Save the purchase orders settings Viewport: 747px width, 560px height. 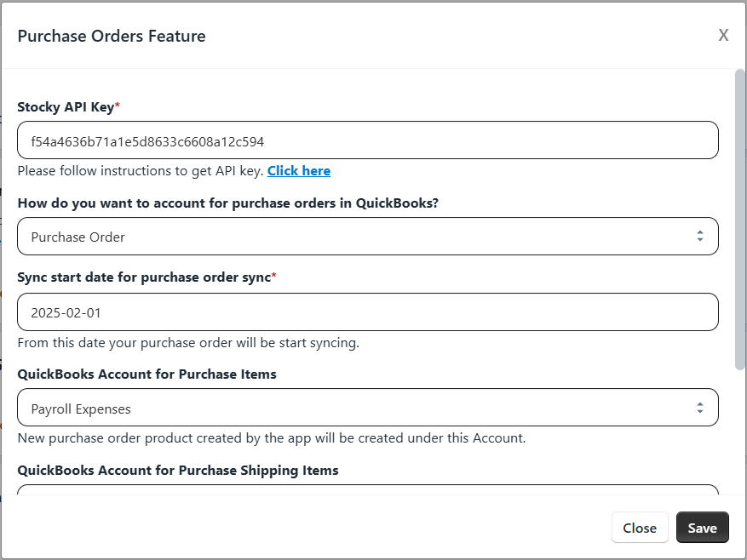tap(702, 527)
